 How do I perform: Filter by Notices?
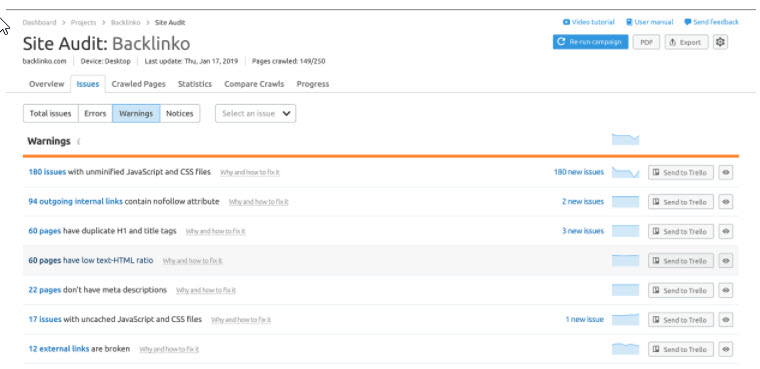pos(180,113)
